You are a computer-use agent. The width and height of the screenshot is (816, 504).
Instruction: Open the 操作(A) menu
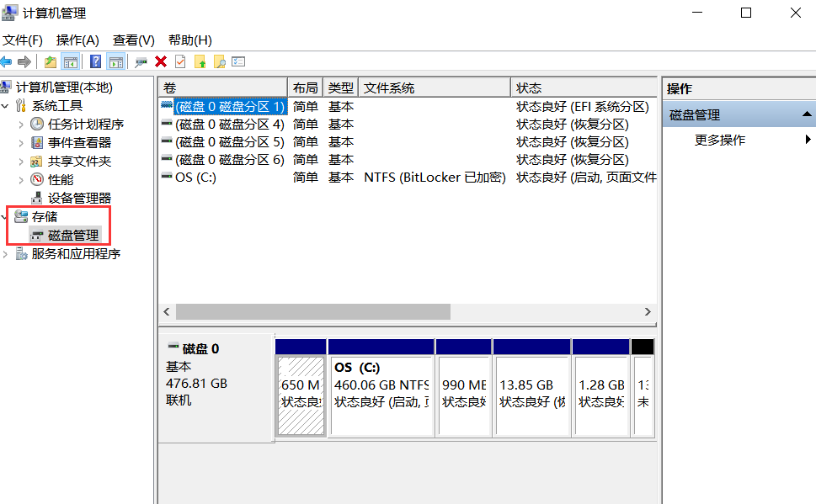[x=77, y=40]
